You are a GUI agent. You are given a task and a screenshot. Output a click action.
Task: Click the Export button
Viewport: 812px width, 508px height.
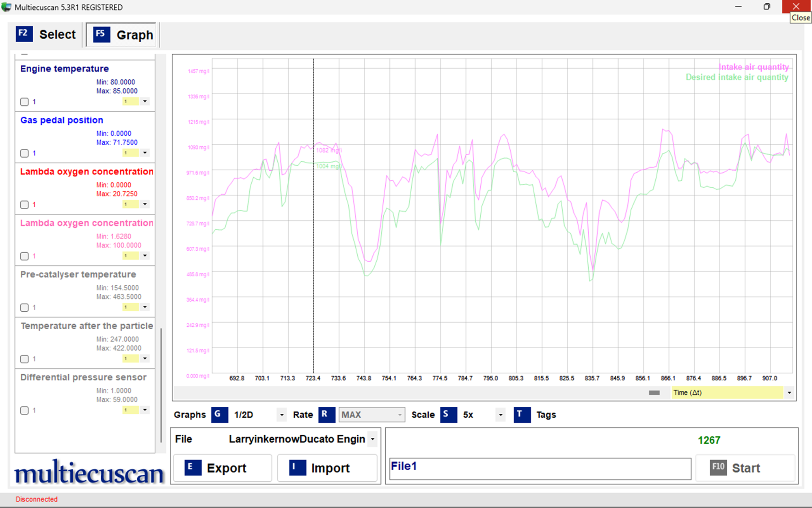pos(222,468)
